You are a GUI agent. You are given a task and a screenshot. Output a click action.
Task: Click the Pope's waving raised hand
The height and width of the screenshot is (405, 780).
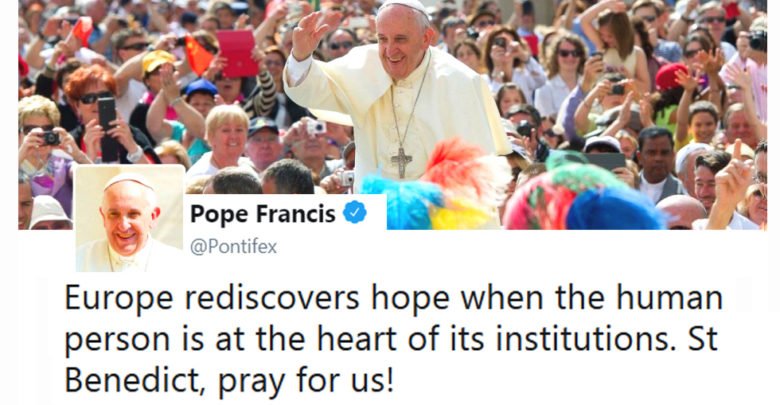tap(310, 34)
